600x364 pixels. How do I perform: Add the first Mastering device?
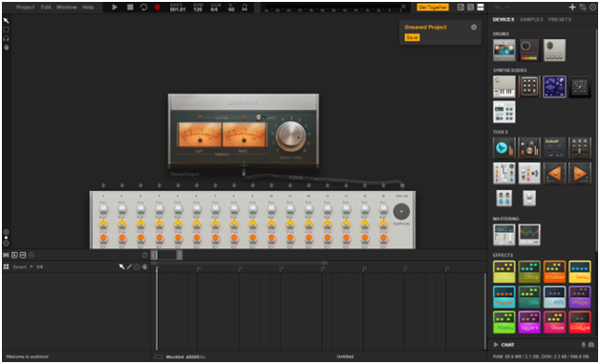pos(504,235)
